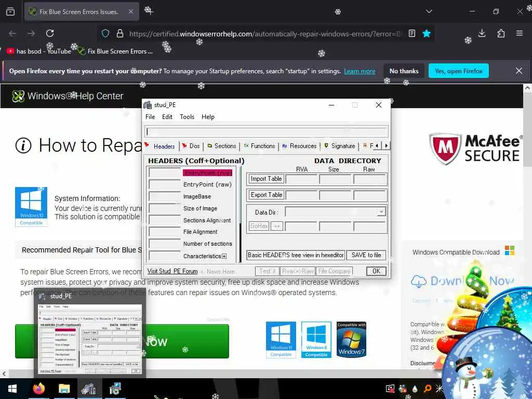Click the Import Table button

pos(267,179)
